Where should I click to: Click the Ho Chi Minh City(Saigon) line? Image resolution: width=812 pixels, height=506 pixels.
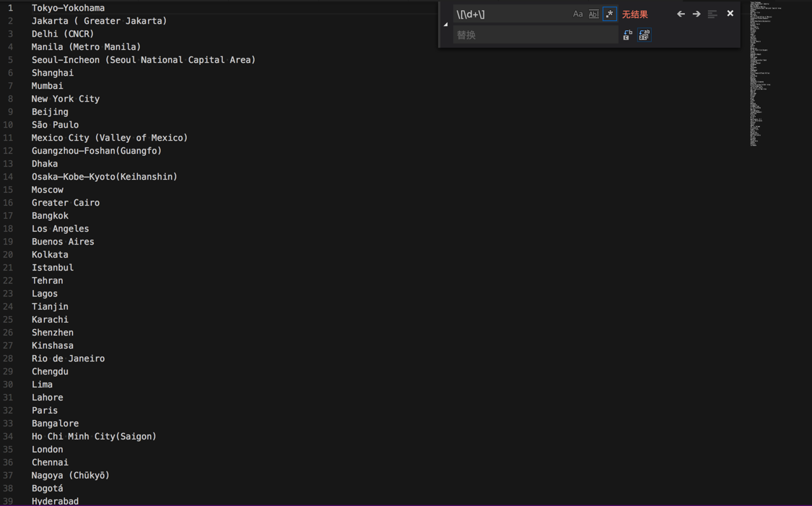coord(94,436)
